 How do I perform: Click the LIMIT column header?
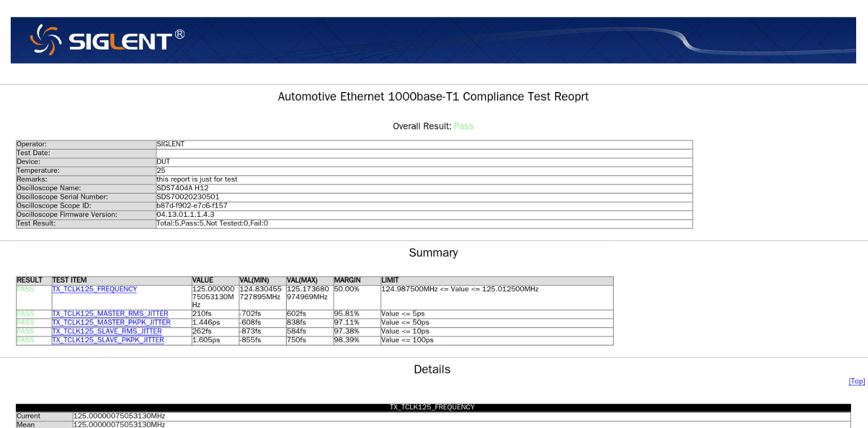390,281
